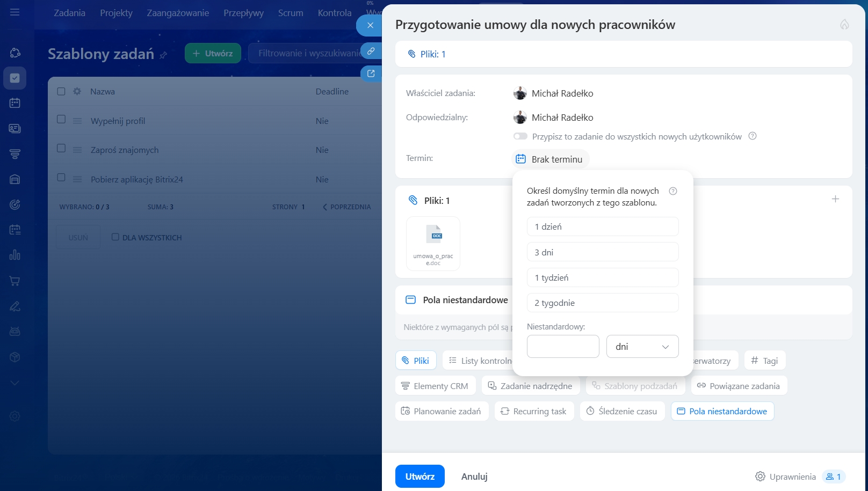Open the settings gear in left sidebar

[15, 416]
